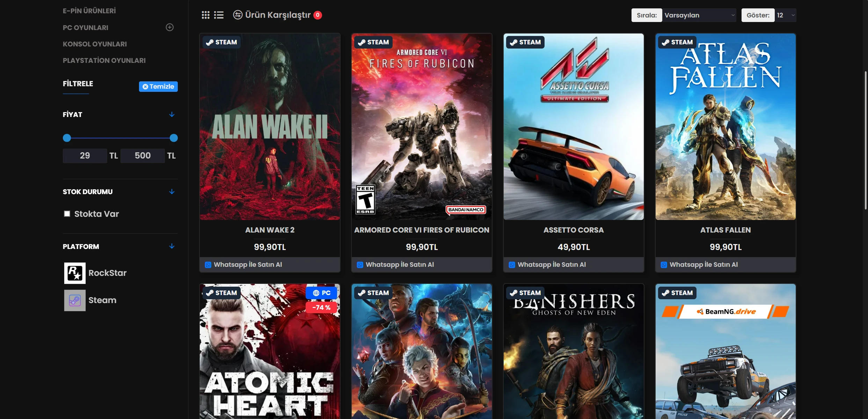Image resolution: width=868 pixels, height=419 pixels.
Task: Switch to grid view layout icon
Action: (x=206, y=15)
